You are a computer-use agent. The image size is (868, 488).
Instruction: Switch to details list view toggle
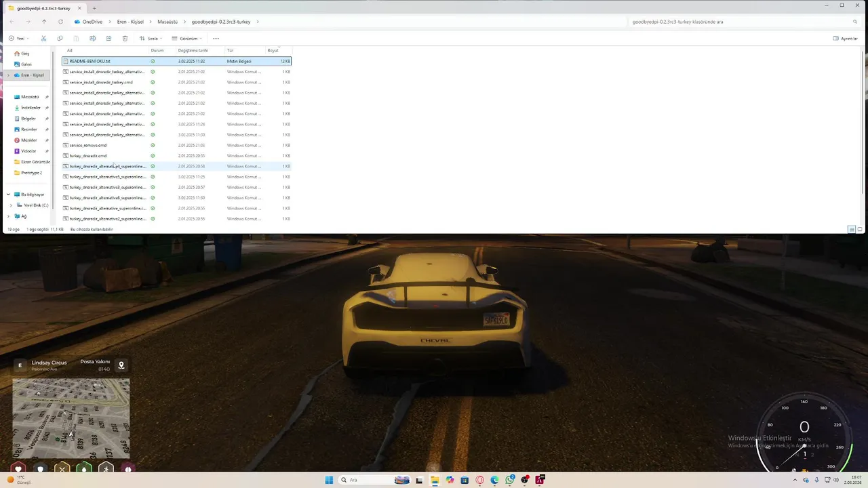[852, 230]
